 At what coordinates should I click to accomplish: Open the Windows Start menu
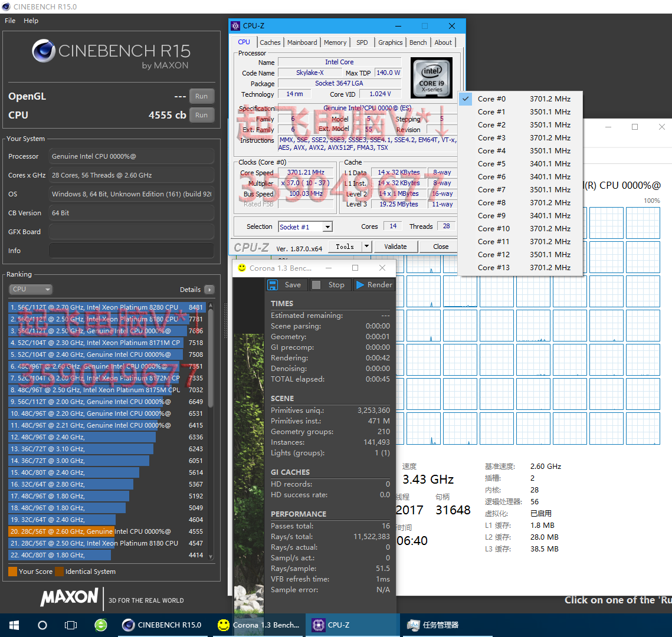[x=14, y=625]
